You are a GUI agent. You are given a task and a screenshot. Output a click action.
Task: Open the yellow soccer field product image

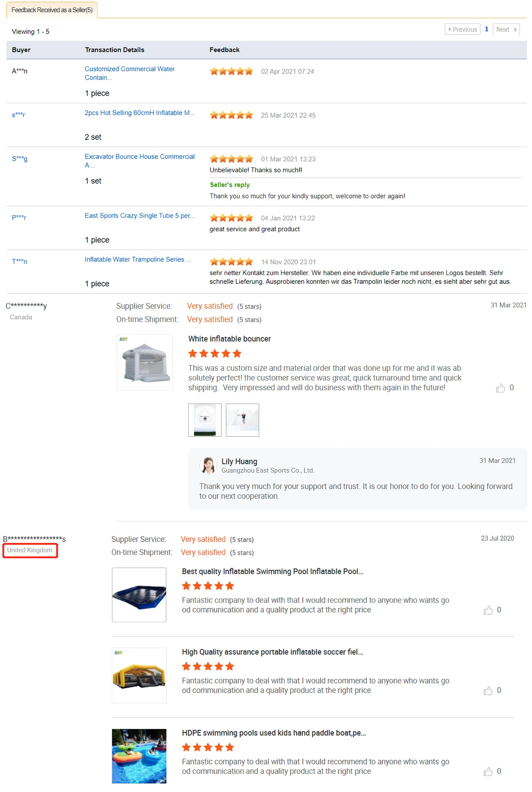point(139,676)
